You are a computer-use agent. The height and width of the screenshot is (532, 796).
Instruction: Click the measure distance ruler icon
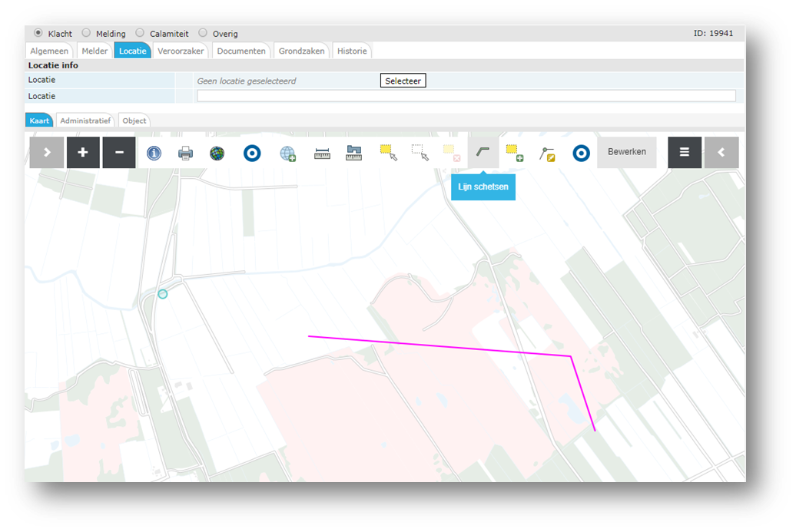322,154
